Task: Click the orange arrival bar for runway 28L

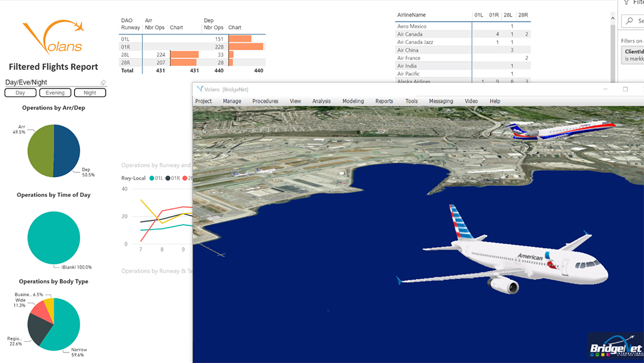Action: (184, 55)
